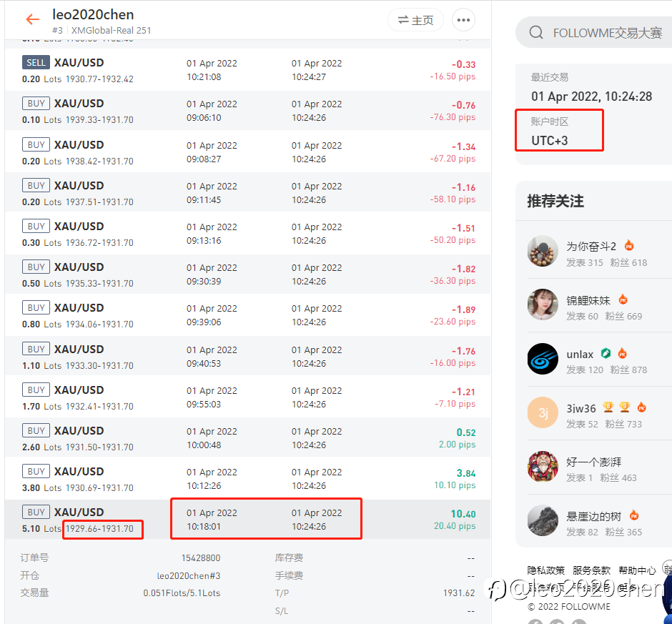Click BUY tag of the 09:30:39 trade

click(x=36, y=267)
